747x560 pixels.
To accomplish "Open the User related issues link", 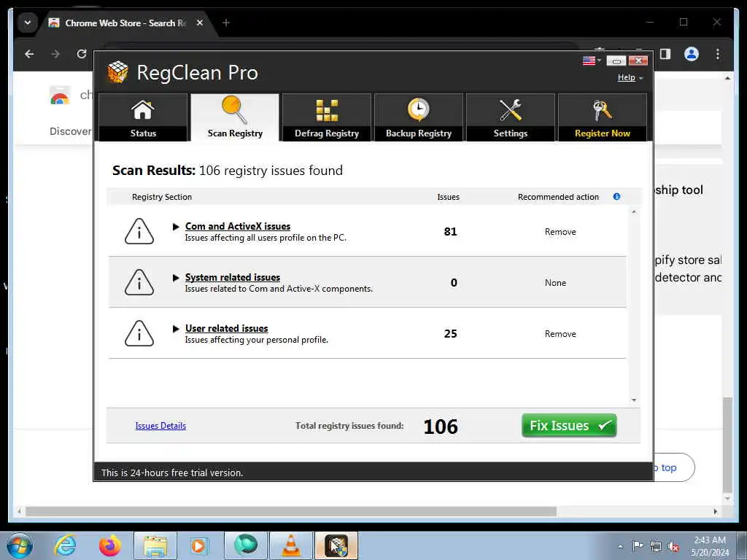I will pyautogui.click(x=226, y=328).
